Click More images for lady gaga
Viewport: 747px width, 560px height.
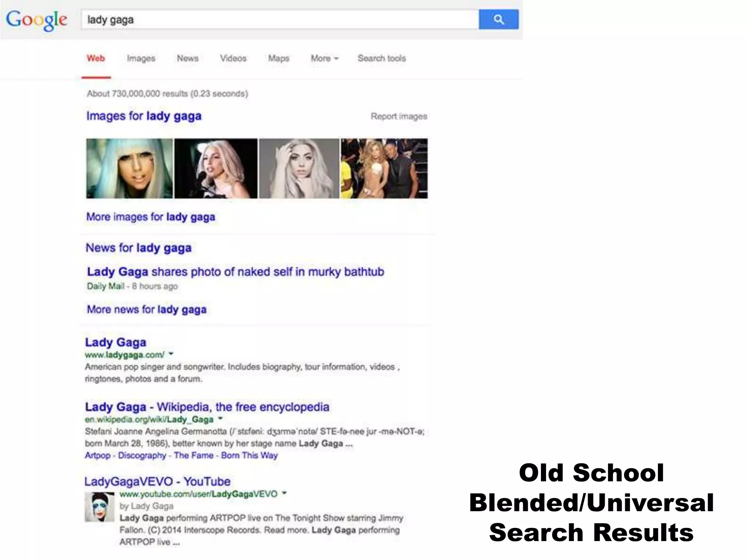(151, 217)
